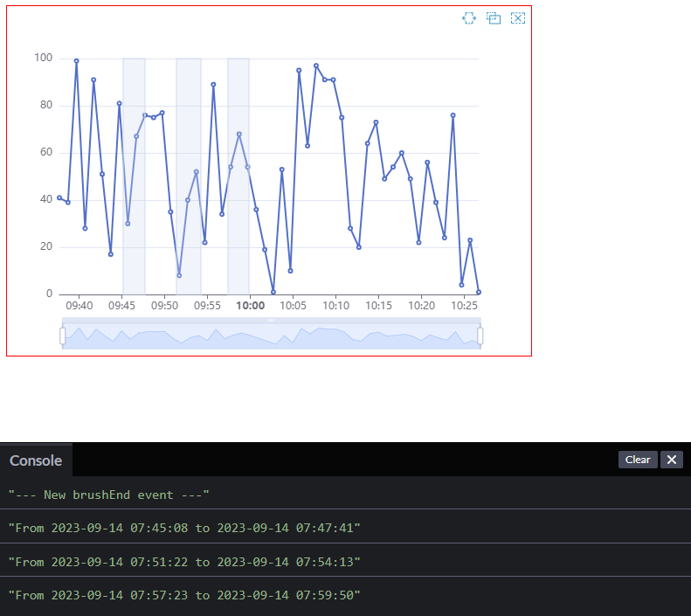This screenshot has height=616, width=691.
Task: Click the right data zoom slider handle
Action: [480, 336]
